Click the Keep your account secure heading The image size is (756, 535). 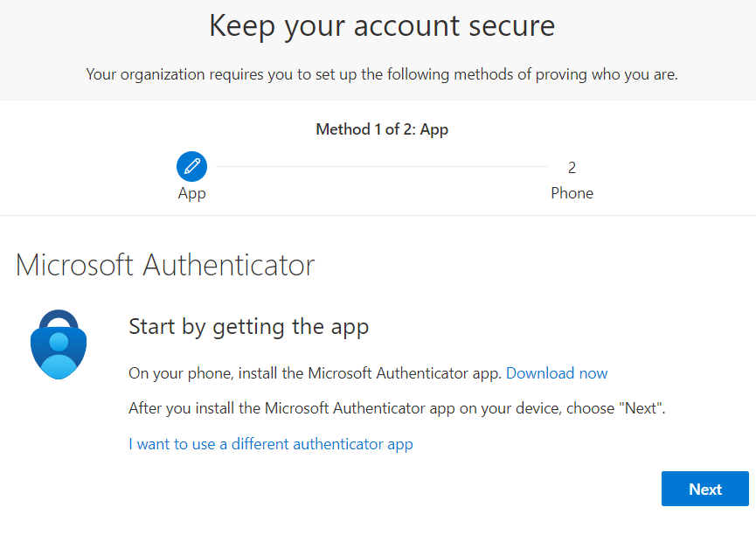pyautogui.click(x=382, y=26)
